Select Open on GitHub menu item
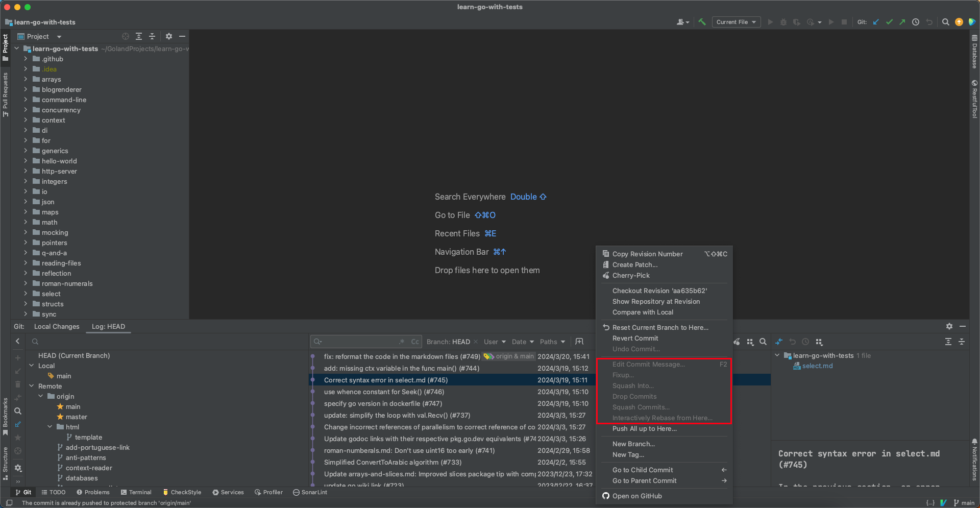The width and height of the screenshot is (980, 508). [x=664, y=496]
